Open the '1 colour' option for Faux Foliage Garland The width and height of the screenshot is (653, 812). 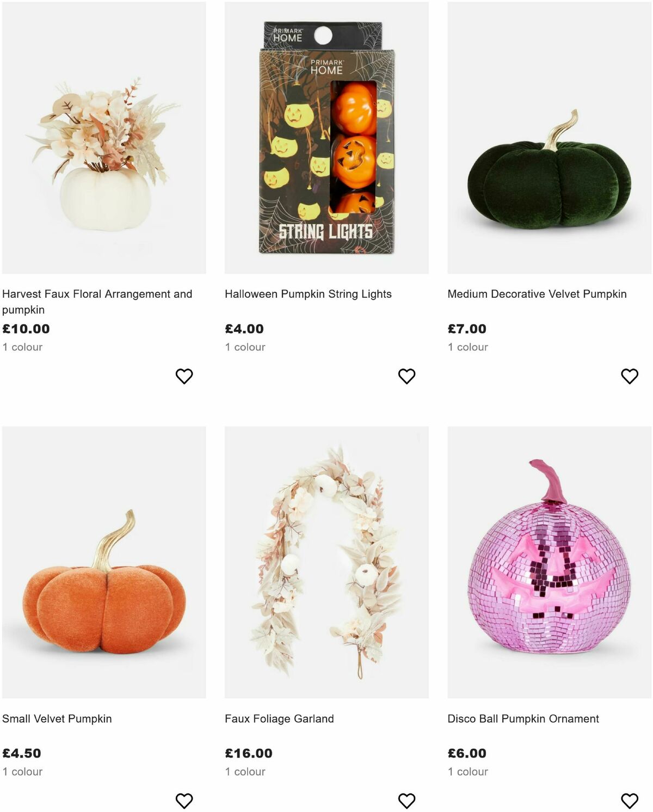(x=245, y=771)
